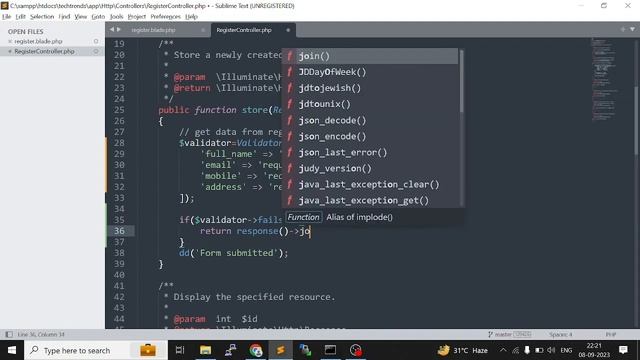Image resolution: width=640 pixels, height=360 pixels.
Task: Open Chrome from the taskbar
Action: [x=256, y=350]
